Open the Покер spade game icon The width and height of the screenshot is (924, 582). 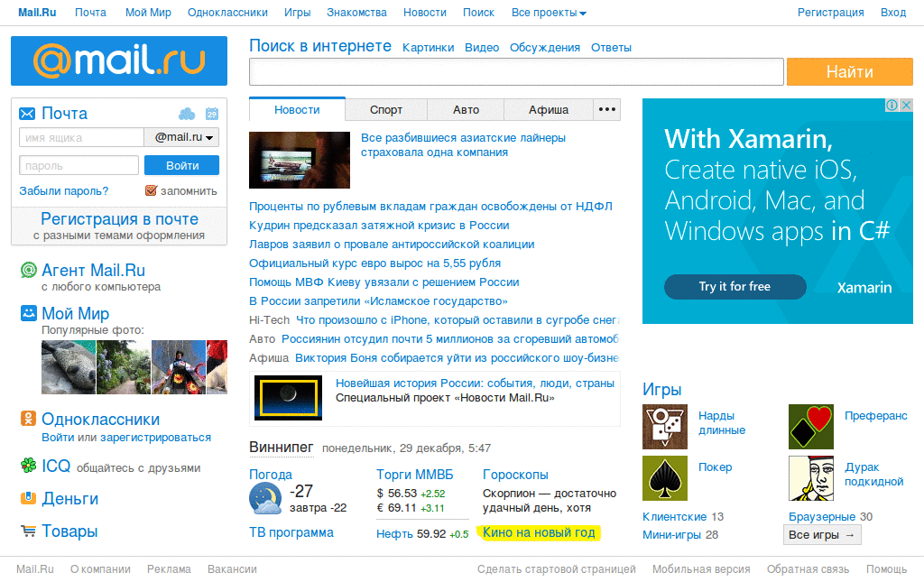tap(665, 478)
